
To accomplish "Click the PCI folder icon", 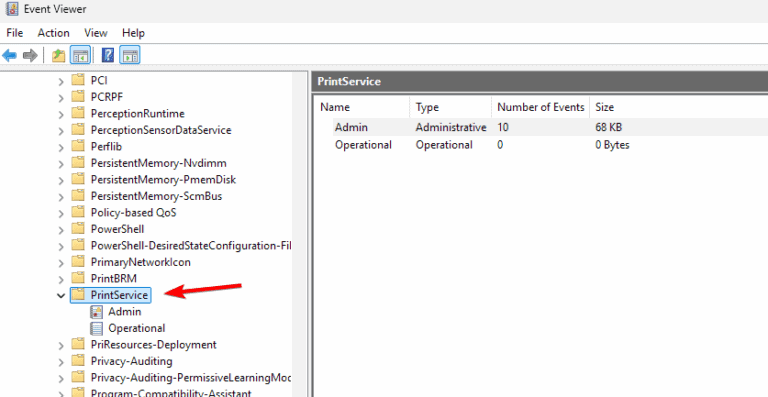I will tap(78, 80).
